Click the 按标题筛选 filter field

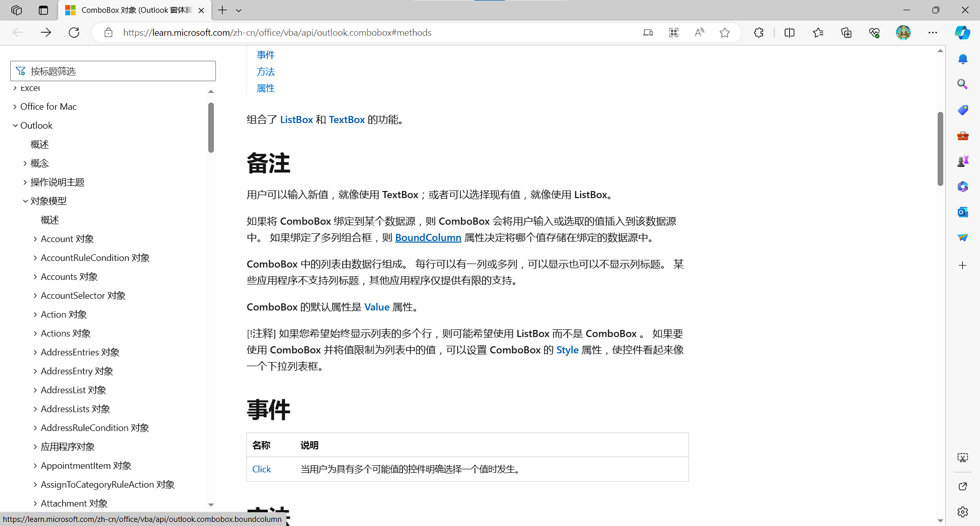click(x=113, y=71)
